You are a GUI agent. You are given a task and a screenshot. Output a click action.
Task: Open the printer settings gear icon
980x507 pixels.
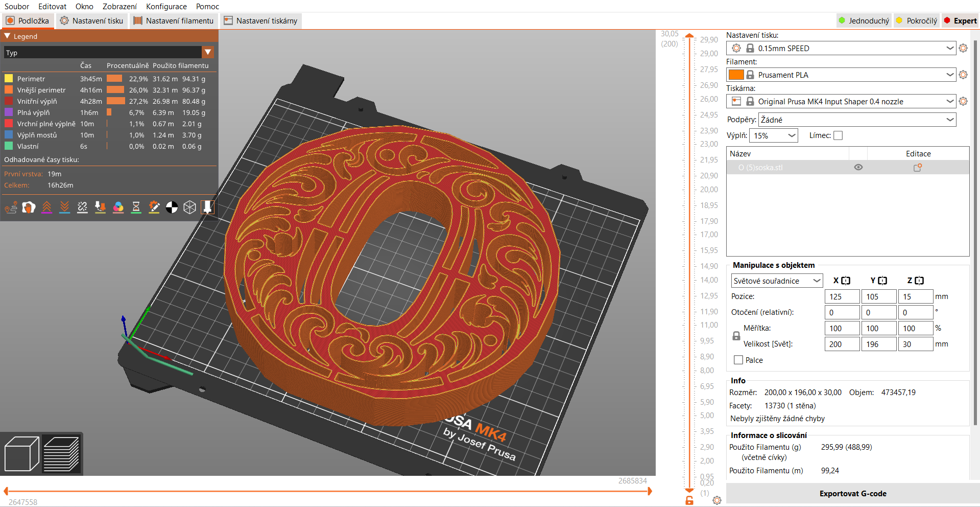click(964, 101)
